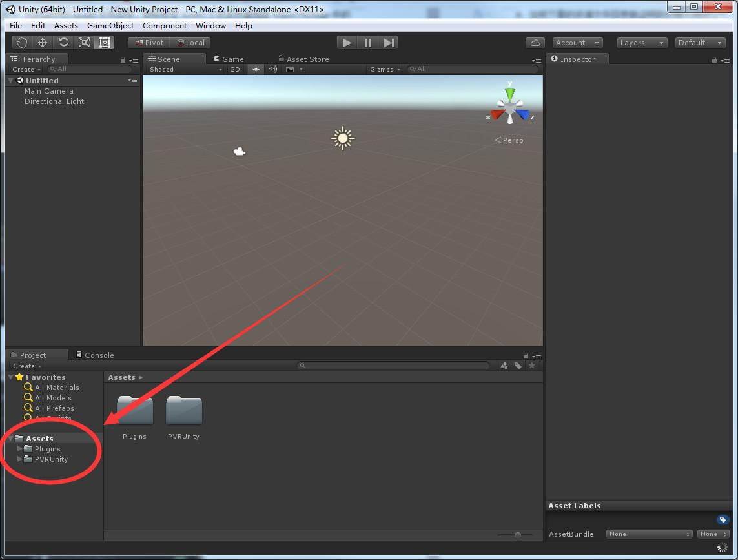Viewport: 738px width, 560px height.
Task: Click the red X axis cone on gizmo
Action: point(497,114)
